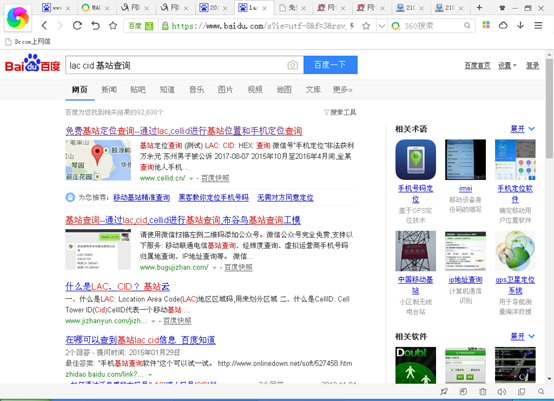Open dropdown arrow next to www.jizhanyun.com
The height and width of the screenshot is (401, 554).
coord(153,321)
